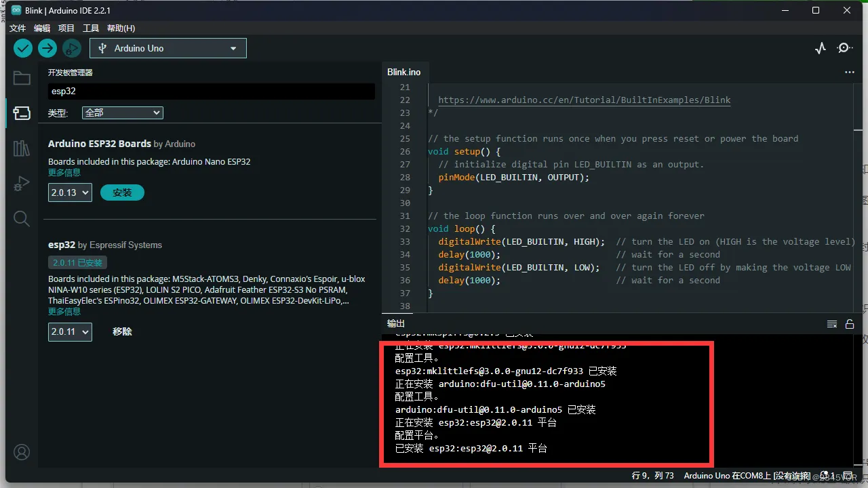Click line number 34 in gutter
This screenshot has width=868, height=488.
click(405, 254)
